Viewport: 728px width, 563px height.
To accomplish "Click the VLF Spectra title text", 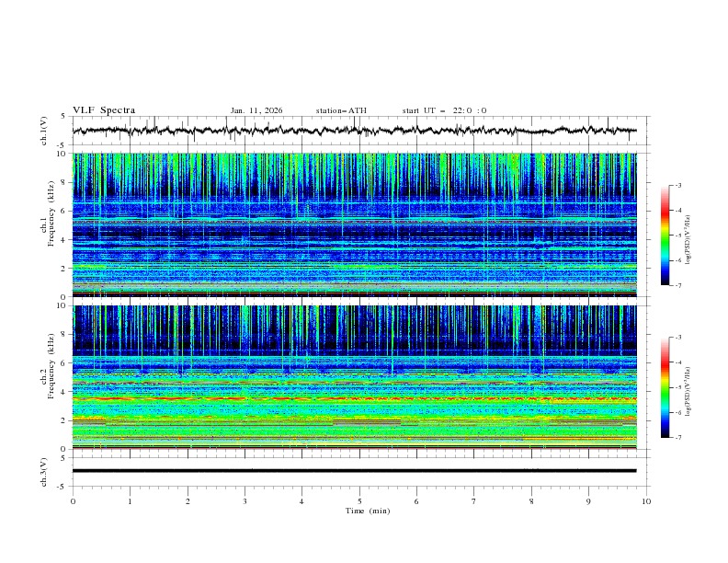I will tap(104, 110).
